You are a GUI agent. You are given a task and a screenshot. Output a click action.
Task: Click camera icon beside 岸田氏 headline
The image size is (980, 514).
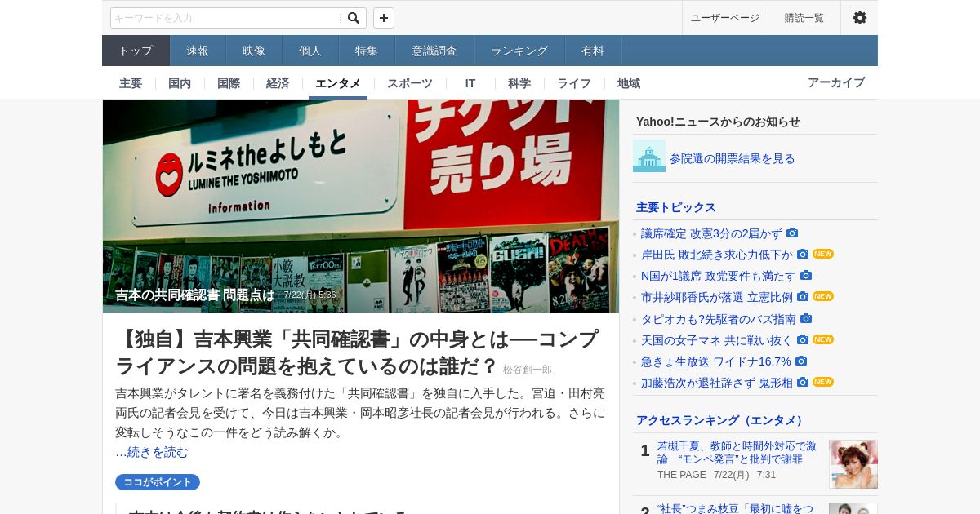click(x=803, y=254)
